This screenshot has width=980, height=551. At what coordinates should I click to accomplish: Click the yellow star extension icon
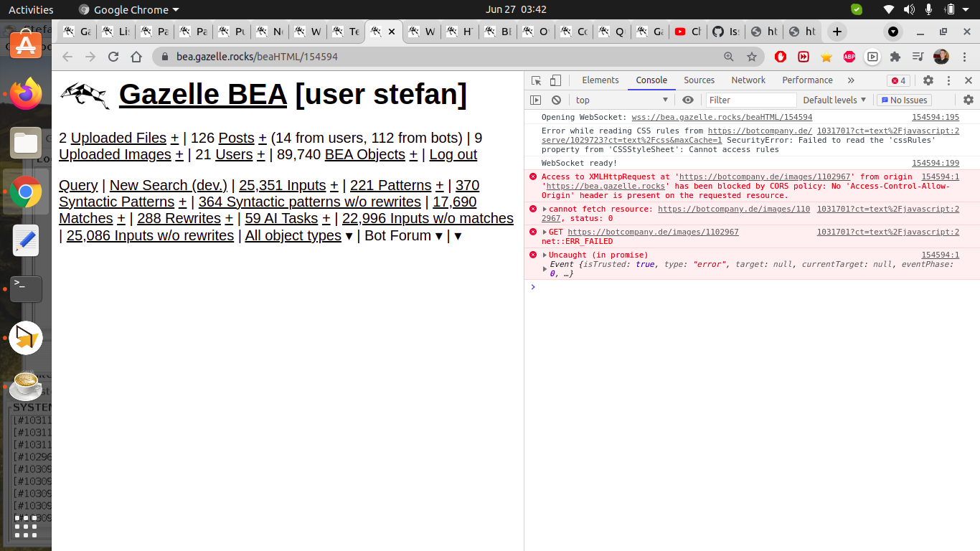coord(826,57)
